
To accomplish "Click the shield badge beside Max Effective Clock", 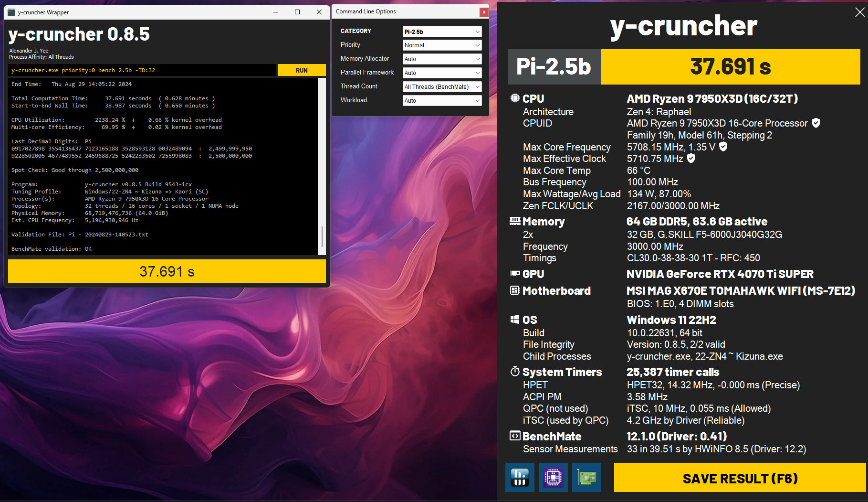I will pos(691,158).
